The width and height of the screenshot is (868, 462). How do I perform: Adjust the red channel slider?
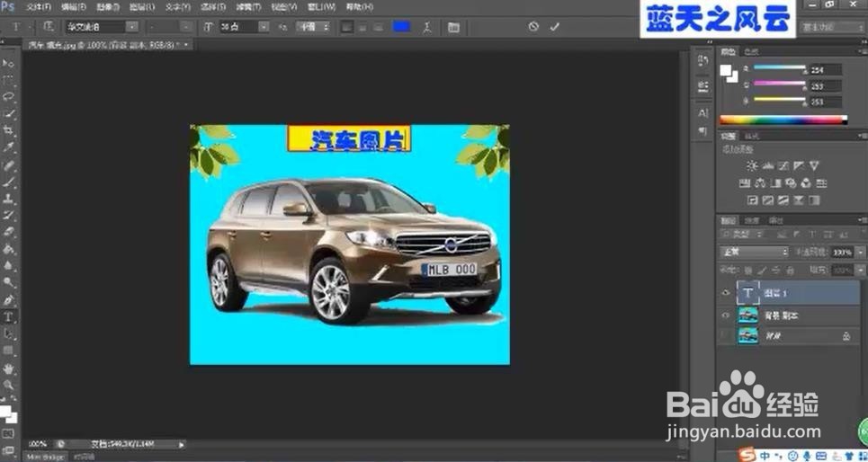[x=780, y=68]
